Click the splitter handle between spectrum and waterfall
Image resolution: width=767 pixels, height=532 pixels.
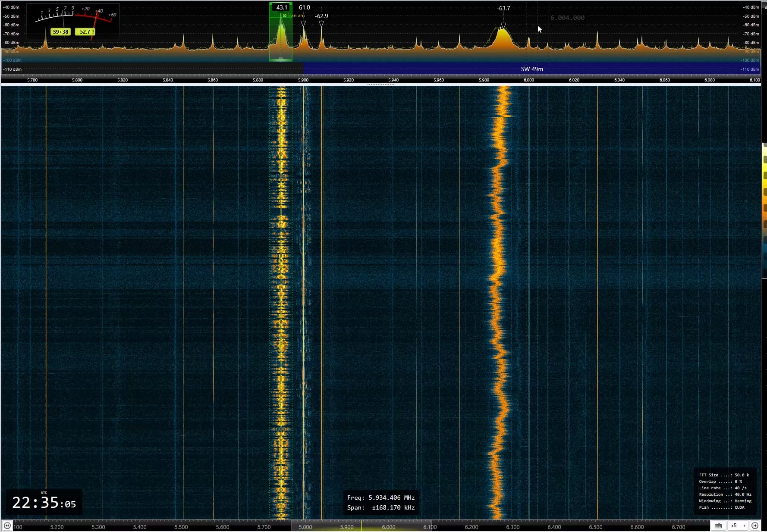click(381, 84)
